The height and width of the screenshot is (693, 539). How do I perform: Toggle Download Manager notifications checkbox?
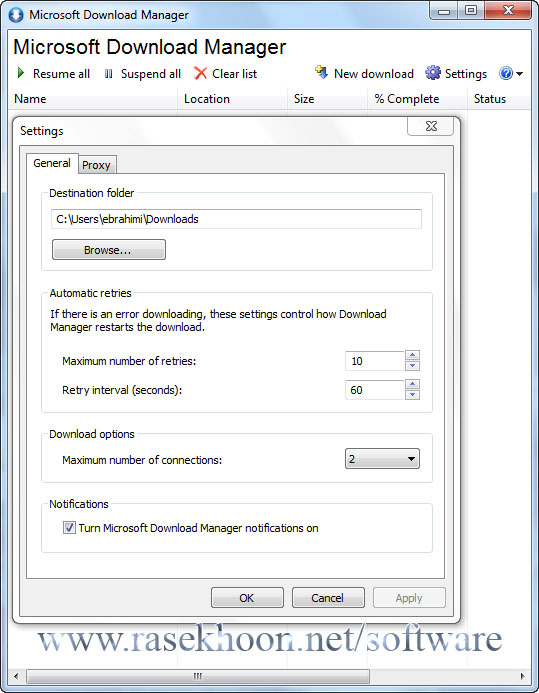69,527
